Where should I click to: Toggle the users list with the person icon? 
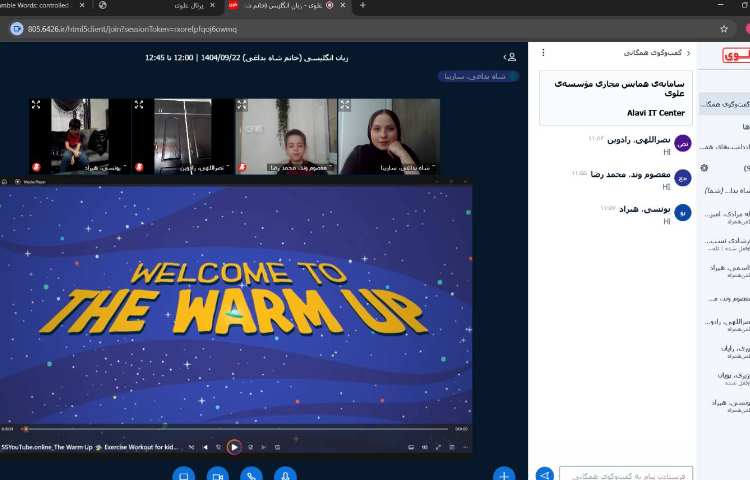511,57
